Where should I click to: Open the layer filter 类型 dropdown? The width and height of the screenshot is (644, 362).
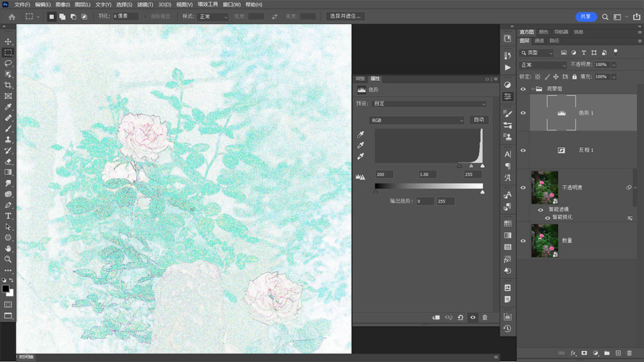click(x=536, y=53)
